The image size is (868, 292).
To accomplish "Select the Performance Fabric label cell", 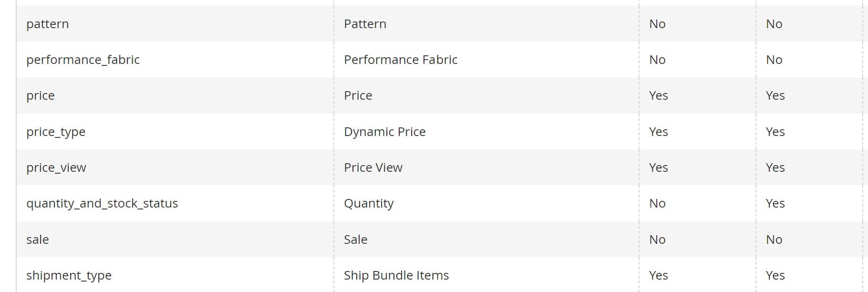I will click(x=401, y=60).
